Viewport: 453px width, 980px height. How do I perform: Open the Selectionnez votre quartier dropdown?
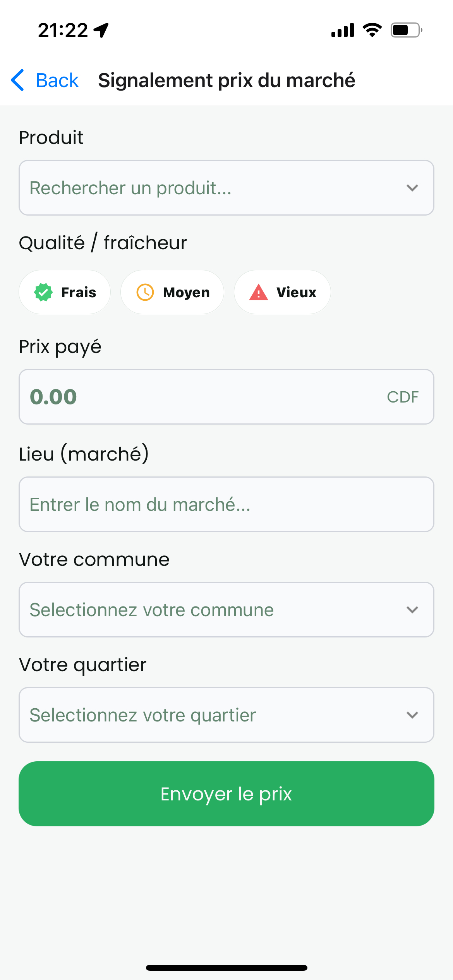[226, 715]
